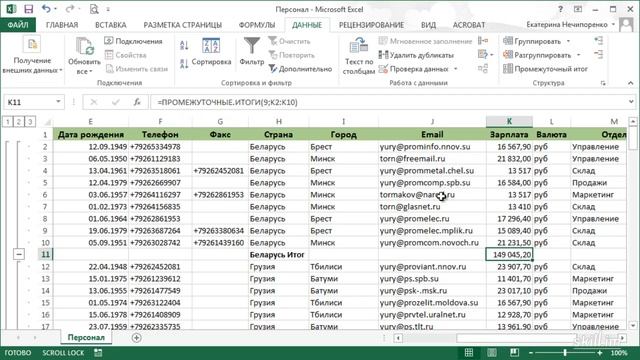This screenshot has width=640, height=360.
Task: Click the zoom slider handle
Action: pos(565,353)
